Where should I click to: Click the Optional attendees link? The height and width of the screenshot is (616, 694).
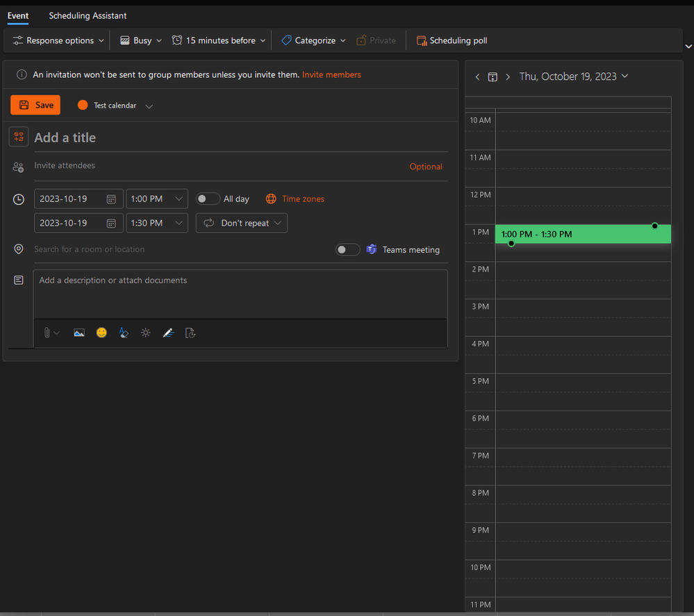[426, 167]
